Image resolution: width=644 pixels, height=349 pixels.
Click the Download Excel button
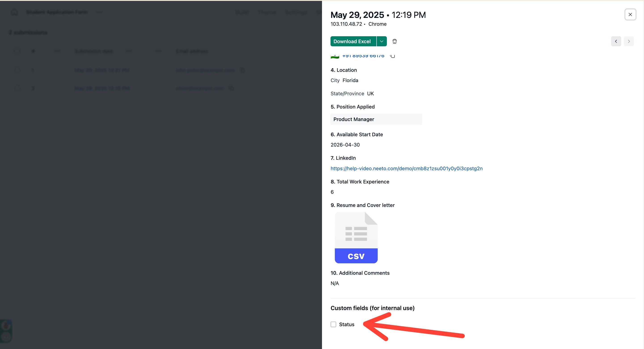(353, 41)
